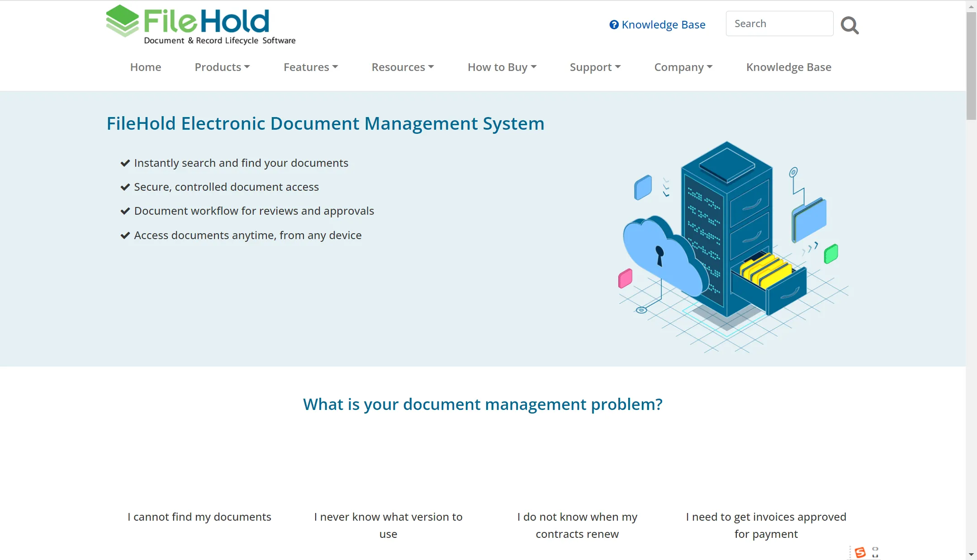Screen dimensions: 977x560
Task: Expand the Products dropdown menu
Action: pyautogui.click(x=222, y=67)
